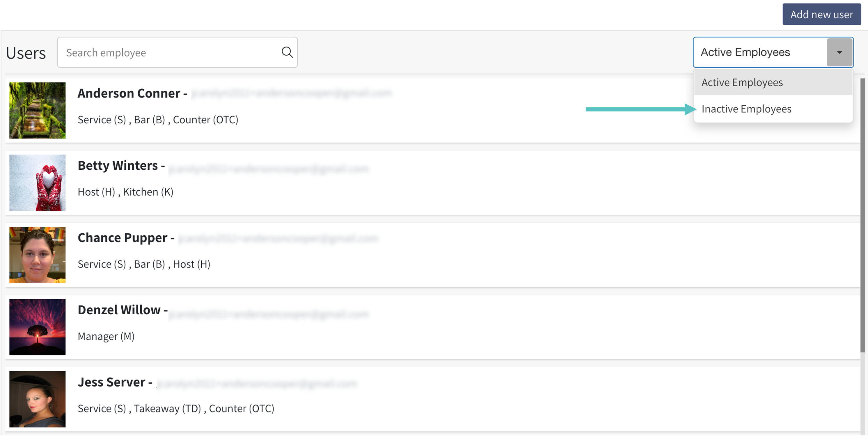Click Denzel Willow's sunset tree photo

click(38, 327)
